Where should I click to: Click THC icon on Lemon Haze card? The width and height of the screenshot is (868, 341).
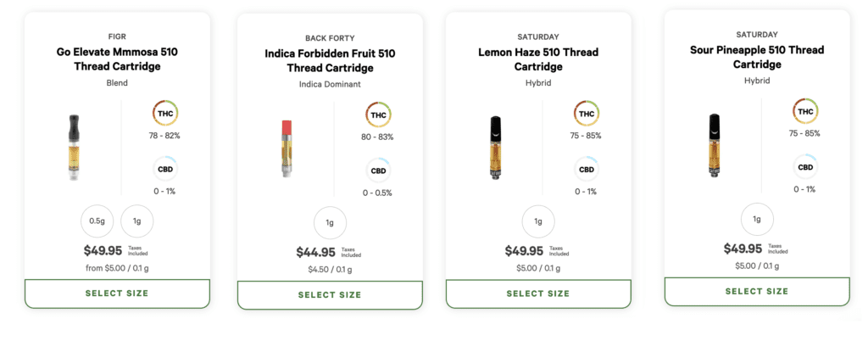click(x=586, y=113)
